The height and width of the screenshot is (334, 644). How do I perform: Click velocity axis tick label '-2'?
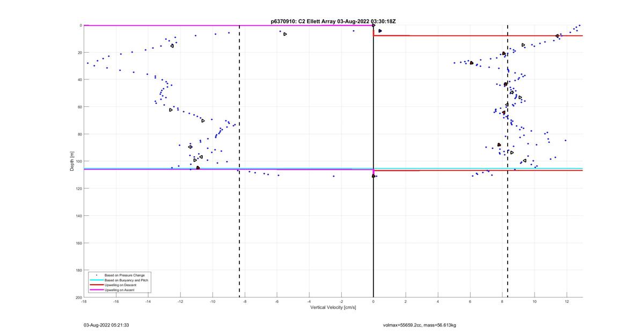click(x=341, y=302)
